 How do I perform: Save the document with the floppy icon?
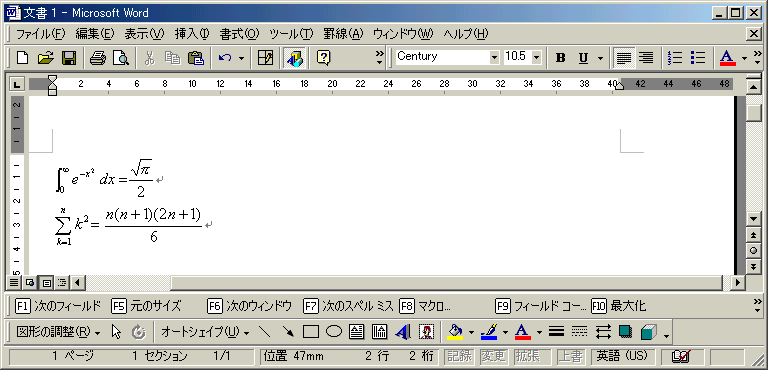tap(68, 58)
